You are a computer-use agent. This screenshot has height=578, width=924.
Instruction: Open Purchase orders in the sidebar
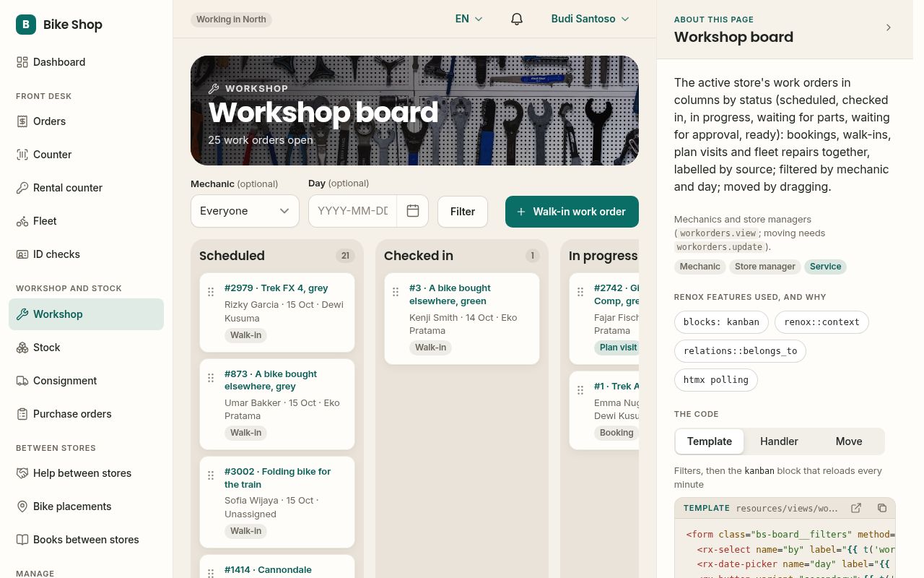(x=86, y=414)
